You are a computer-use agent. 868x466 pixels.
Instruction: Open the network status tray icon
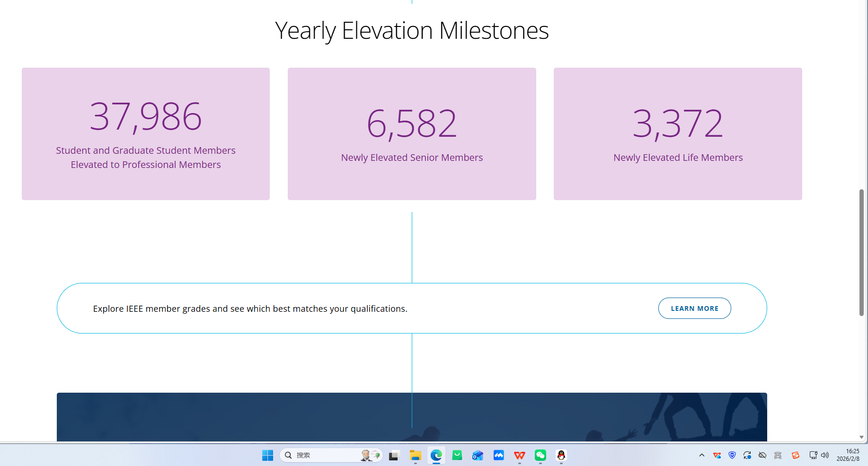[x=813, y=455]
